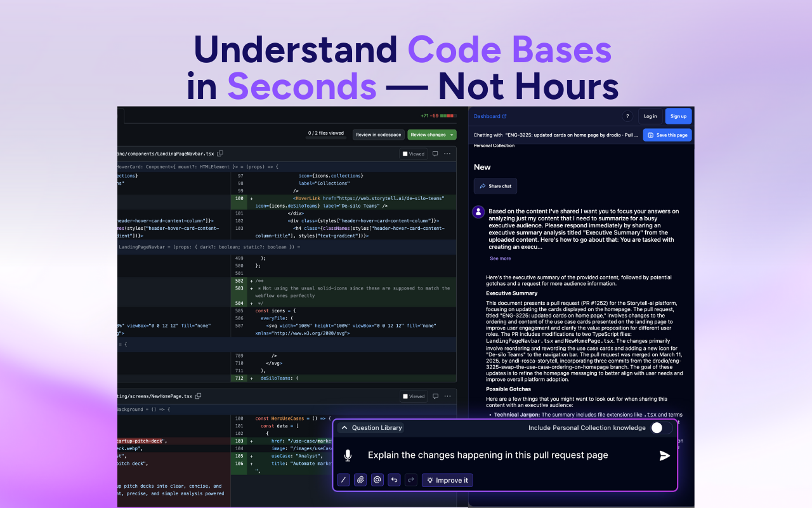Click the microphone voice input icon
This screenshot has height=508, width=812.
click(348, 455)
